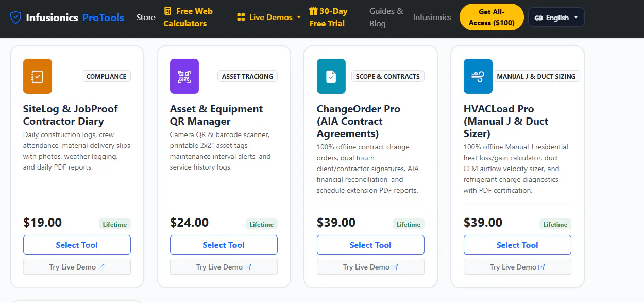Open the Store menu item
The height and width of the screenshot is (303, 644).
pos(146,18)
